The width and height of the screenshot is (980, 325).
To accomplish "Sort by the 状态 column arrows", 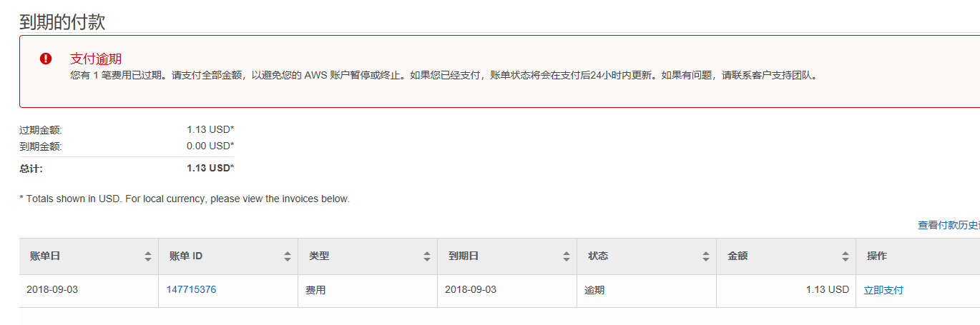I will tap(706, 256).
